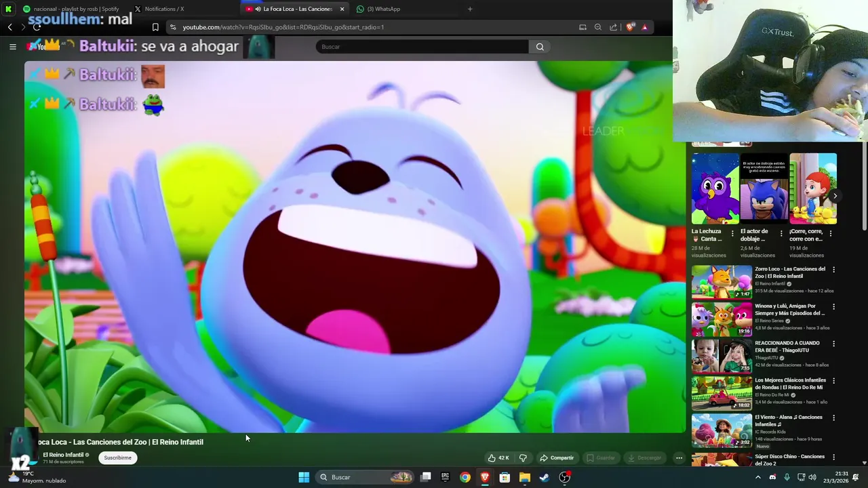This screenshot has width=868, height=488.
Task: Open options menu for La Lechuza short
Action: pos(732,233)
